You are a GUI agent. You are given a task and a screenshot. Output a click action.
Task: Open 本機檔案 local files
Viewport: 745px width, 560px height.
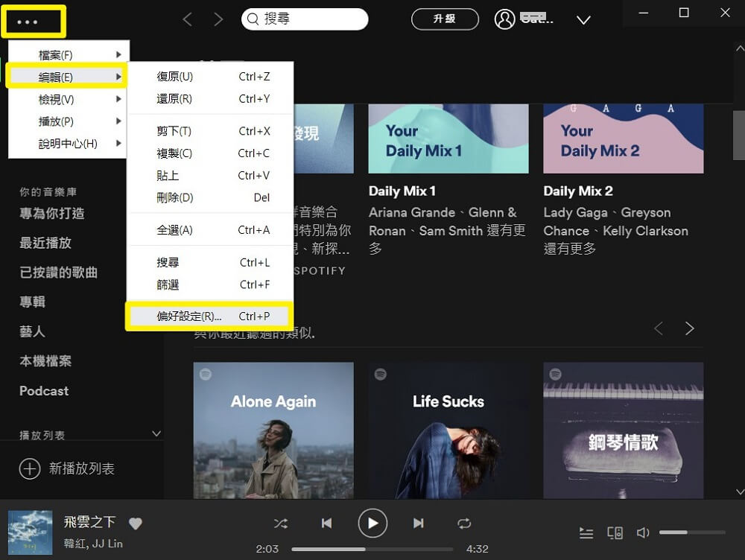[x=45, y=361]
